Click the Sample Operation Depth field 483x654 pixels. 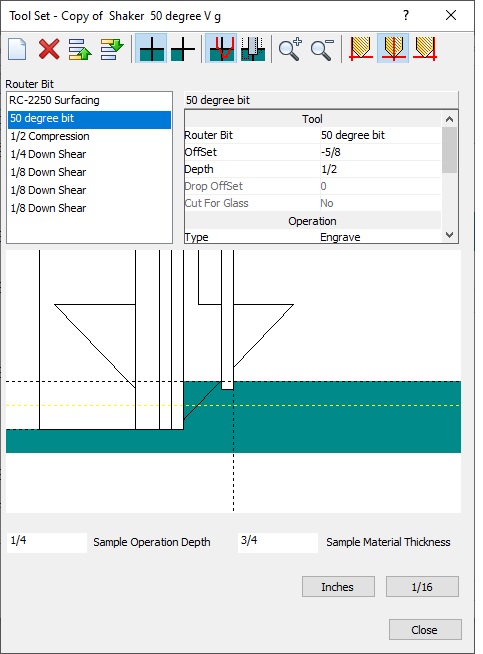point(47,542)
